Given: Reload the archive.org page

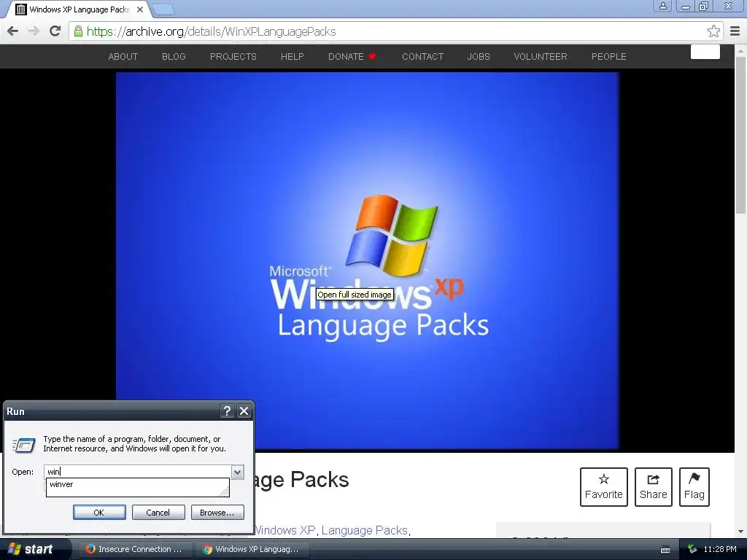Looking at the screenshot, I should click(55, 31).
